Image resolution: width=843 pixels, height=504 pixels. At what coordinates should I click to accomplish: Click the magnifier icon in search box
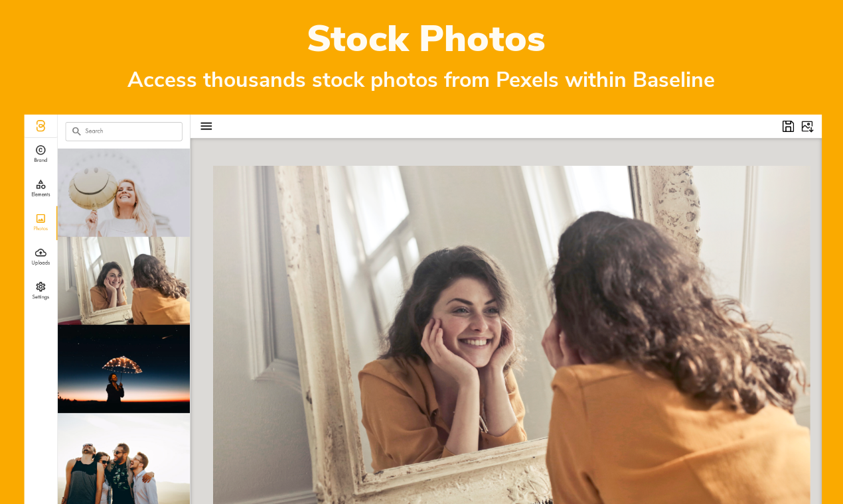tap(76, 131)
